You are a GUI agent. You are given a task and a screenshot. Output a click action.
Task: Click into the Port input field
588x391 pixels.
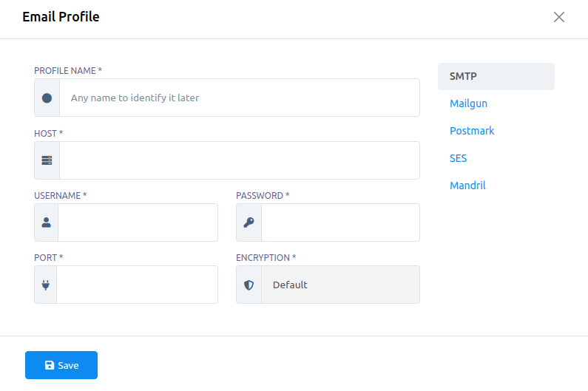[137, 285]
